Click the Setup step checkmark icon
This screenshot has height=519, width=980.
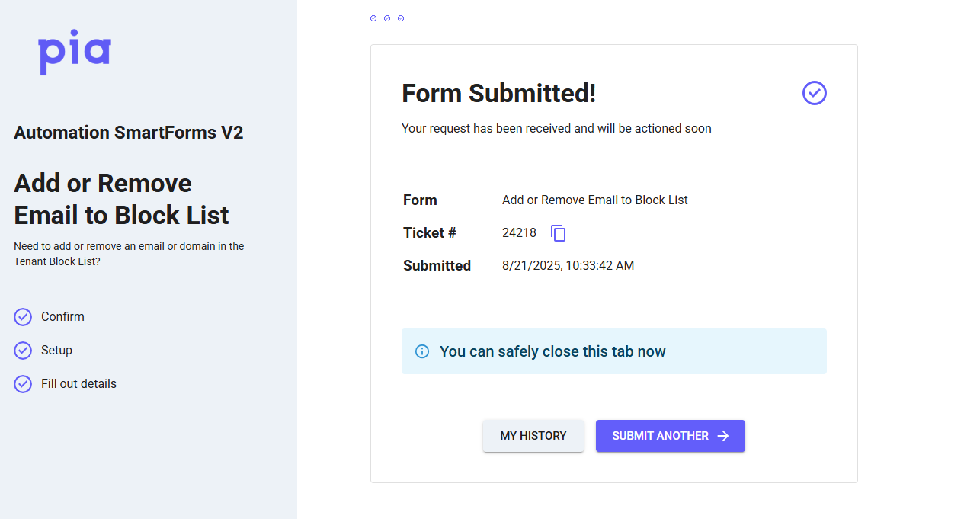pyautogui.click(x=23, y=351)
